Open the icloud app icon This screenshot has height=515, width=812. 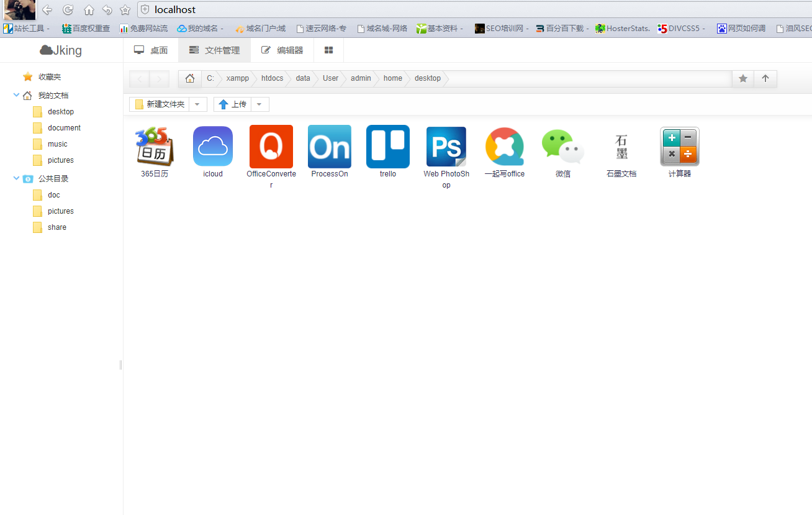pyautogui.click(x=213, y=147)
